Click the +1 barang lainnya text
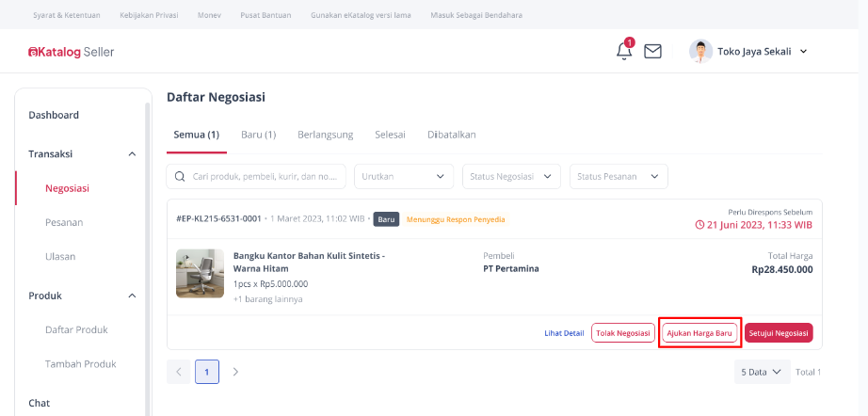The width and height of the screenshot is (868, 416). (x=268, y=299)
